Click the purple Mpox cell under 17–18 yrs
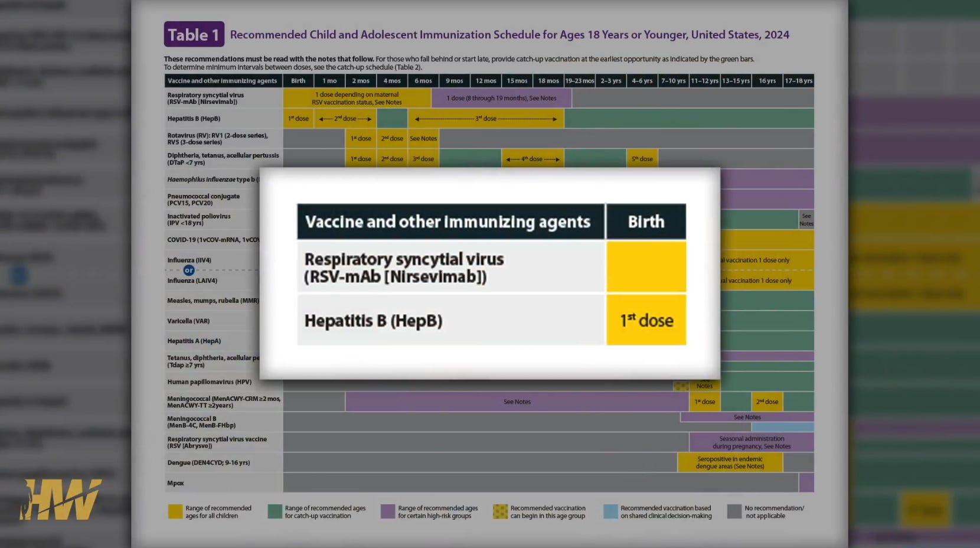Screen dimensions: 980x548 coord(806,483)
